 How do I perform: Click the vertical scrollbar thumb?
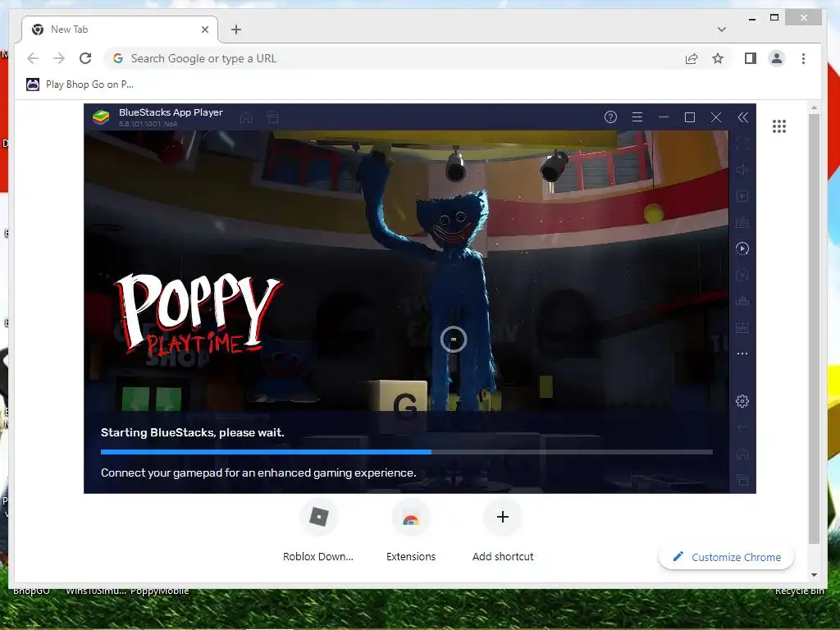(814, 328)
